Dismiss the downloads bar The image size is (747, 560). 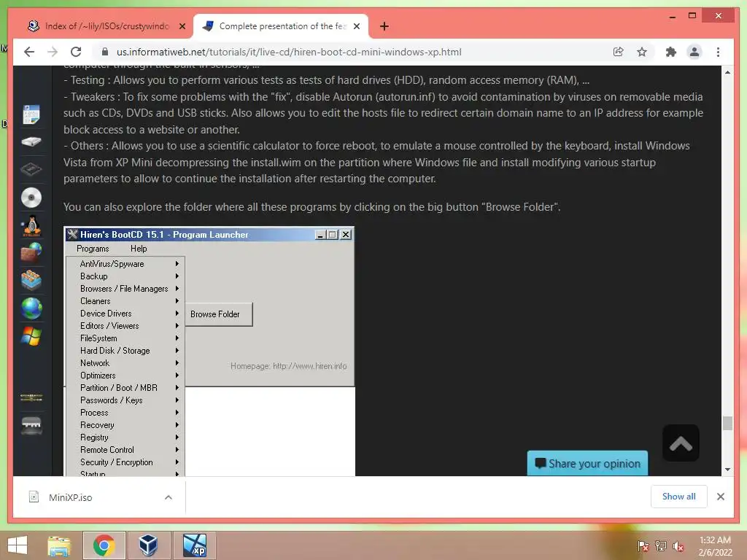pos(720,497)
